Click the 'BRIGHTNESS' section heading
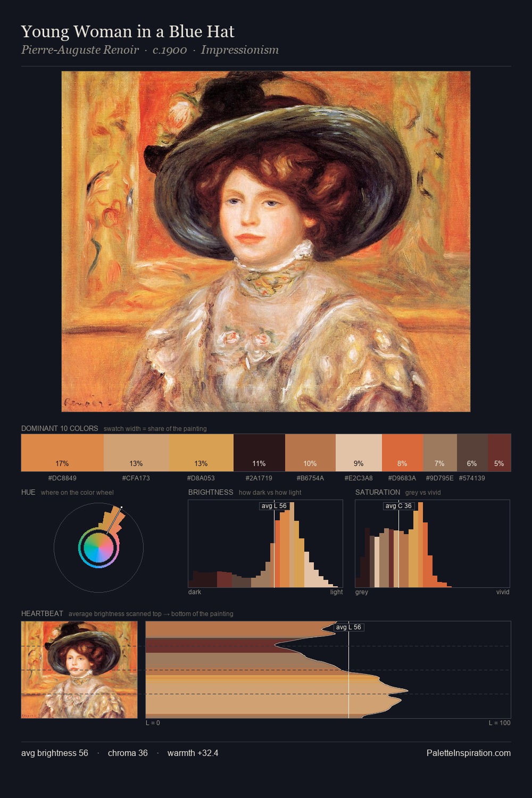This screenshot has height=798, width=532. coord(211,492)
